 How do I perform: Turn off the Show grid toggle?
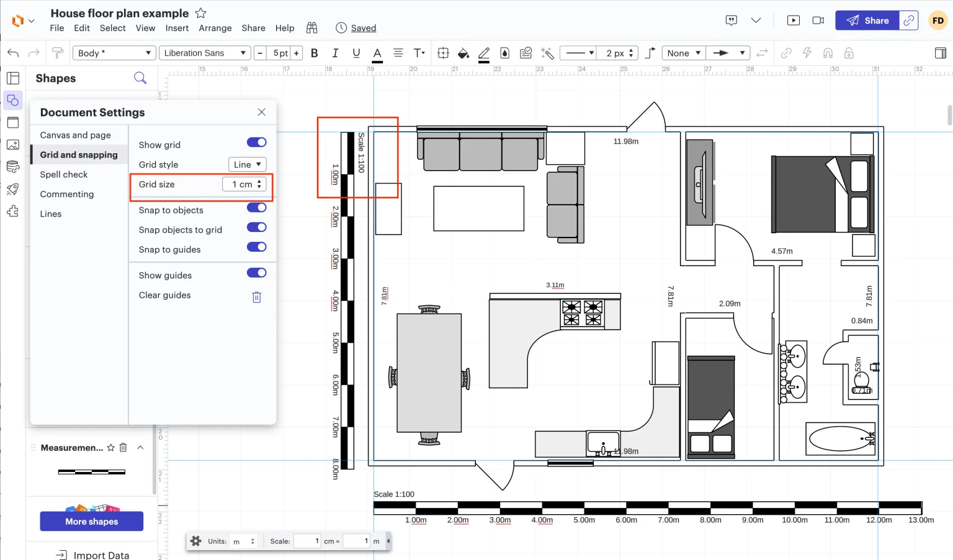point(257,143)
